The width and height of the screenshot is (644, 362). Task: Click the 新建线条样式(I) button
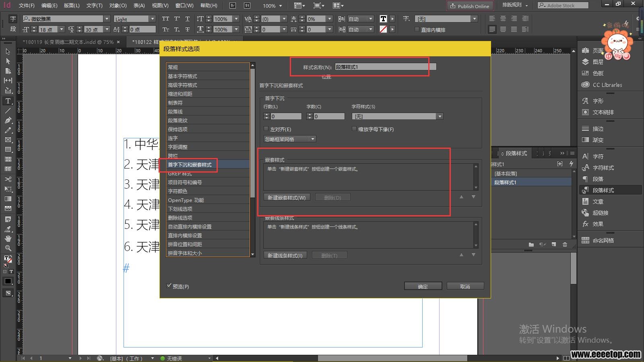(285, 255)
